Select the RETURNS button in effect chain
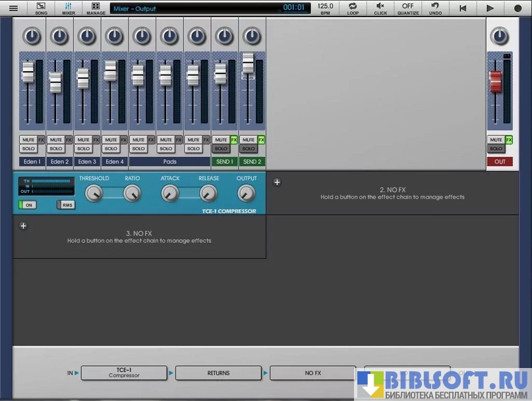The height and width of the screenshot is (401, 532). 218,373
